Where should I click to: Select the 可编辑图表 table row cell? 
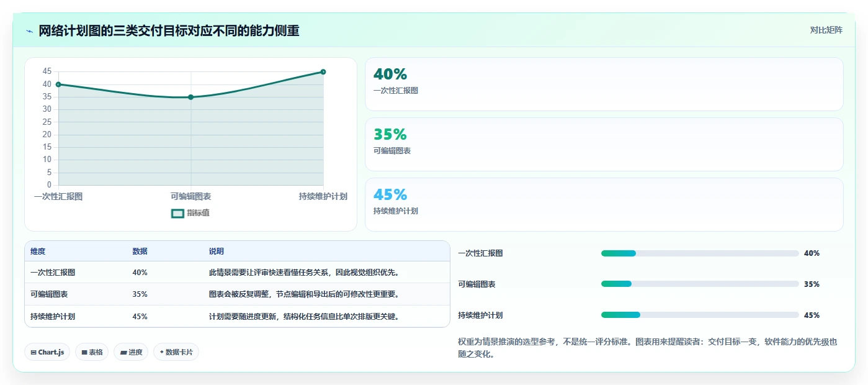tap(49, 294)
